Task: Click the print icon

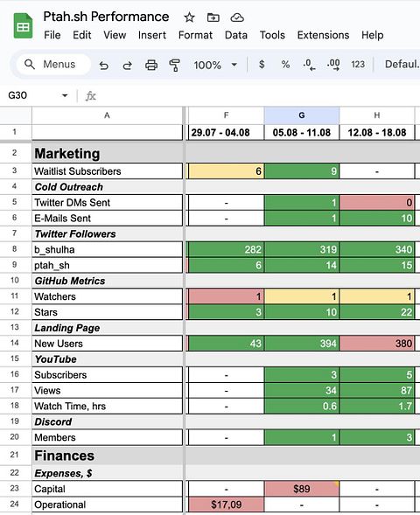Action: pyautogui.click(x=151, y=65)
